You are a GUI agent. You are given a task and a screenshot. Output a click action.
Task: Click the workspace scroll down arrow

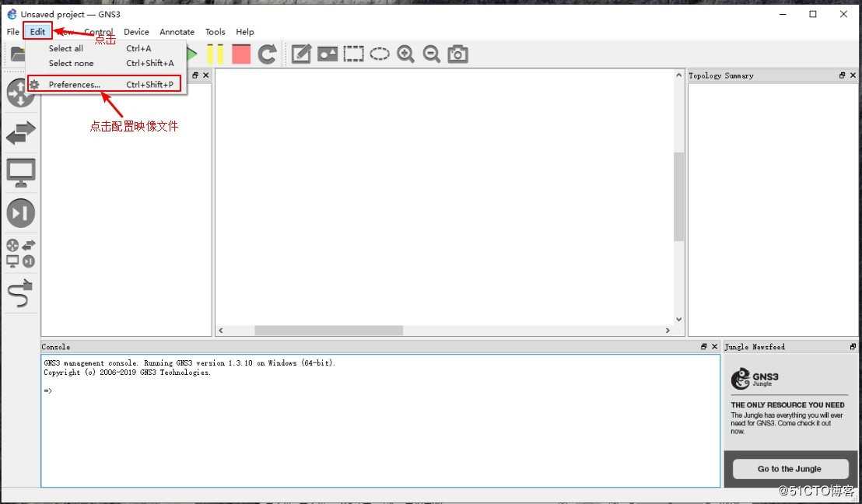click(679, 320)
